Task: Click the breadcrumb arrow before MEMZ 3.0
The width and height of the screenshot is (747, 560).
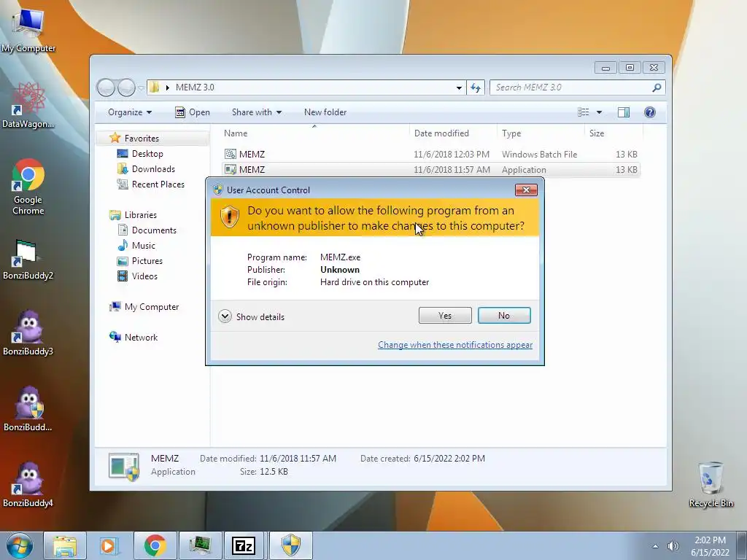Action: point(167,87)
